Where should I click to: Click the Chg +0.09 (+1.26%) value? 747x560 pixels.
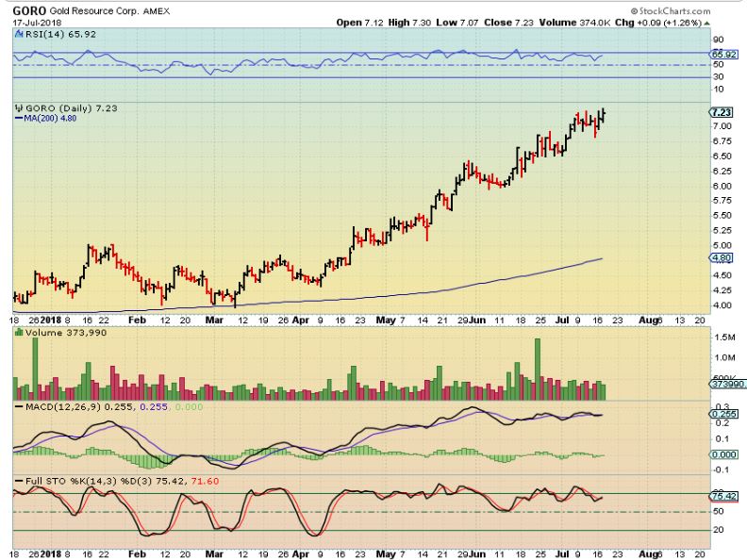[x=658, y=23]
